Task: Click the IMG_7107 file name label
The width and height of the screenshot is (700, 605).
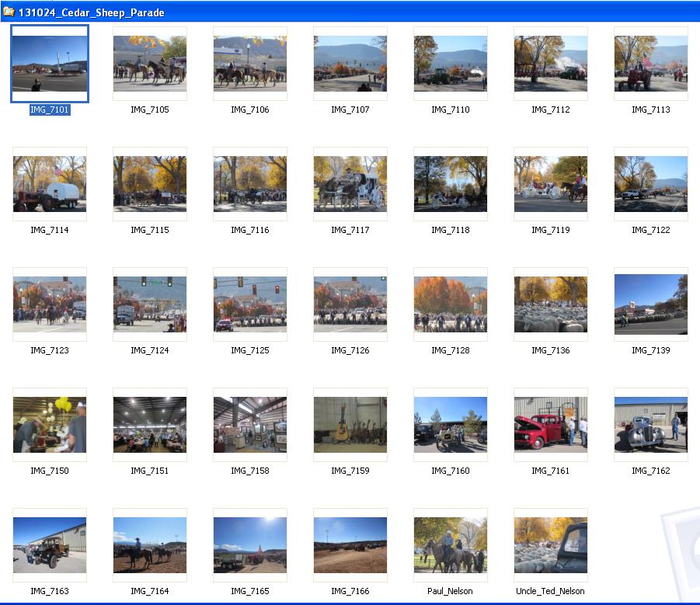Action: 350,110
